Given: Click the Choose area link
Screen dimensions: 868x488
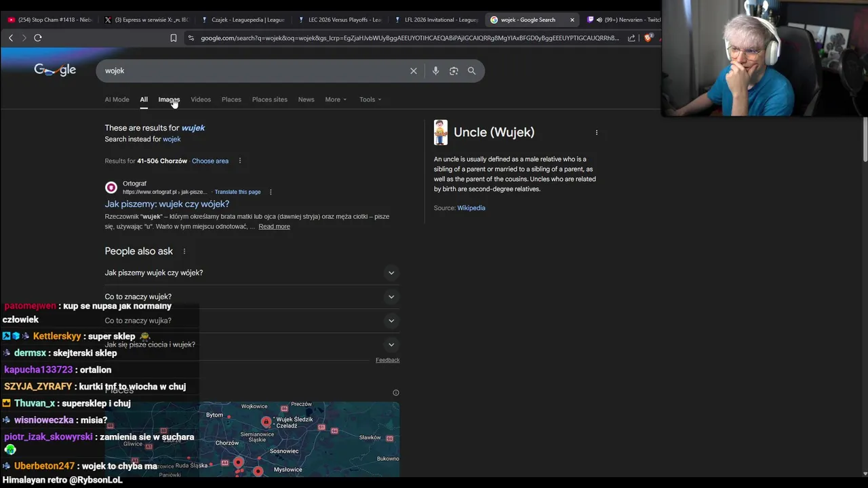Looking at the screenshot, I should click(210, 161).
